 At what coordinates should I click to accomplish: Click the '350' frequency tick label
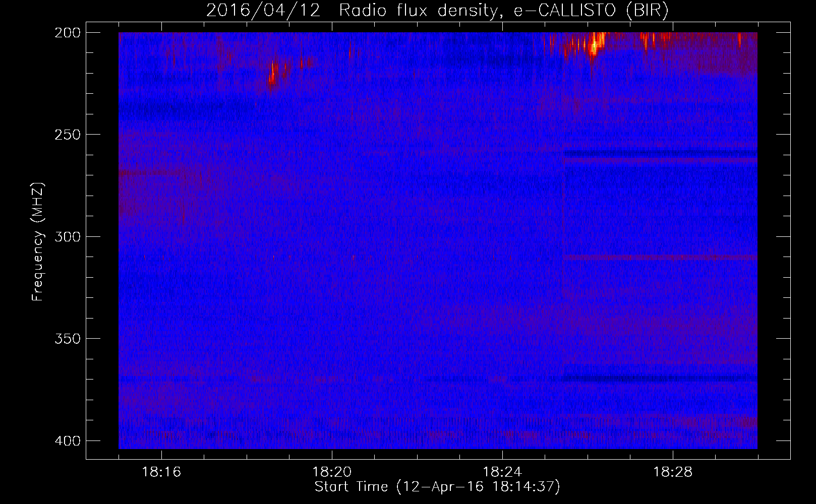click(x=67, y=339)
